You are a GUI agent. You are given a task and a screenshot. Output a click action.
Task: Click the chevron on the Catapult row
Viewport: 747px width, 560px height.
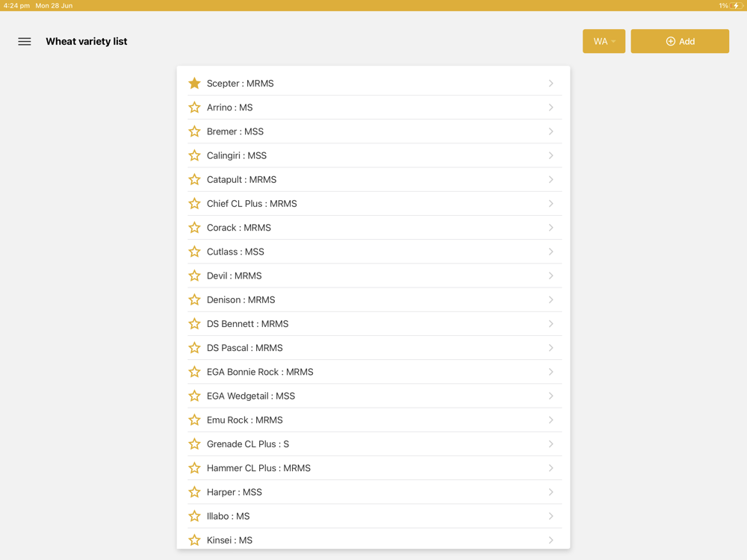(x=551, y=179)
